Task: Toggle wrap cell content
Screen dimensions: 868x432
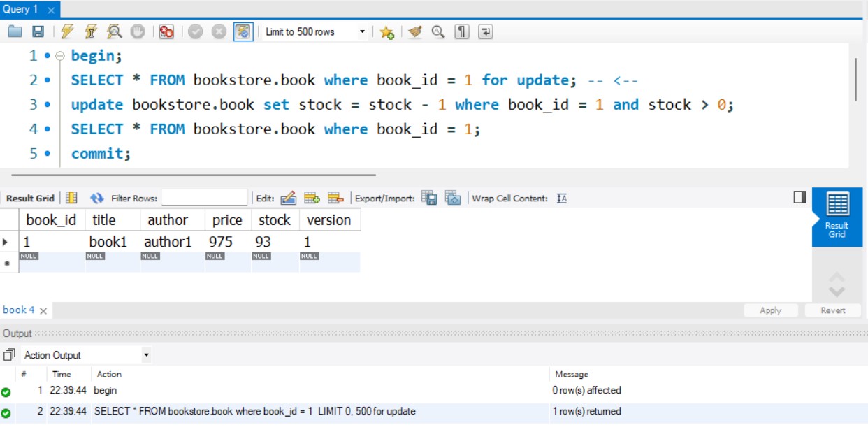Action: (x=562, y=199)
